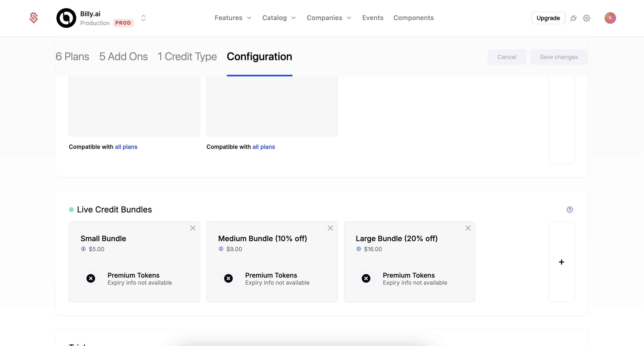
Task: Remove the Medium Bundle card
Action: 330,228
